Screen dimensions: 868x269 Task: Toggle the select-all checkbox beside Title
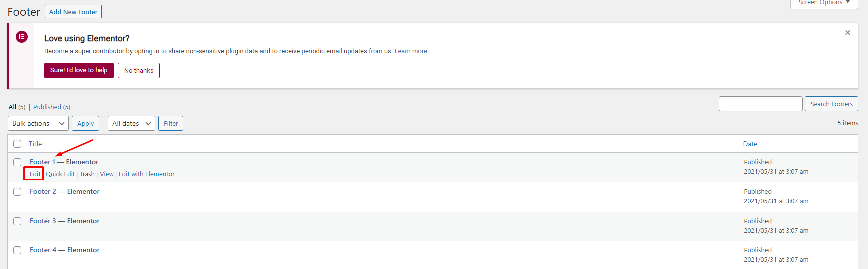click(17, 144)
